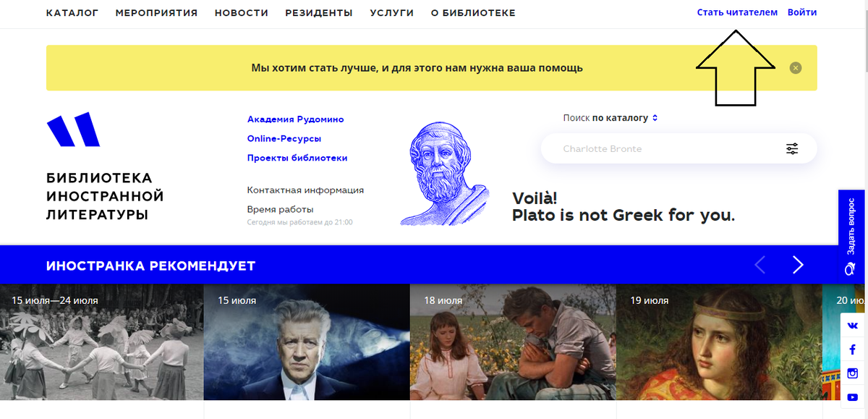
Task: Open the Facebook page icon
Action: pos(853,350)
